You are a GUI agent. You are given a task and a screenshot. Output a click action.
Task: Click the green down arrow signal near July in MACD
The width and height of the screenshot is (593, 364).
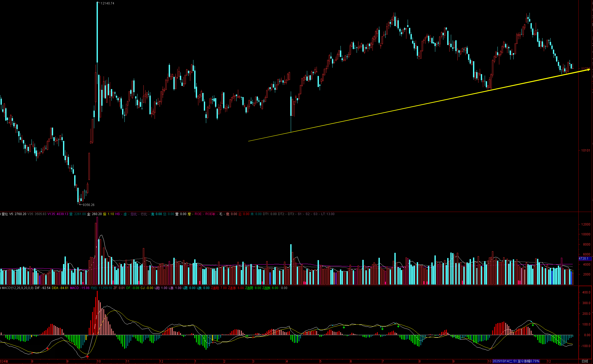tap(382, 329)
